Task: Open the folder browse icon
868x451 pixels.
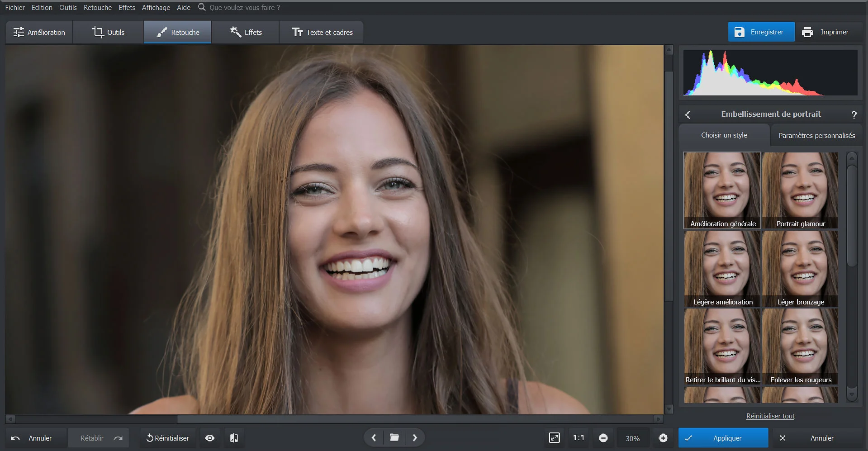Action: [394, 438]
